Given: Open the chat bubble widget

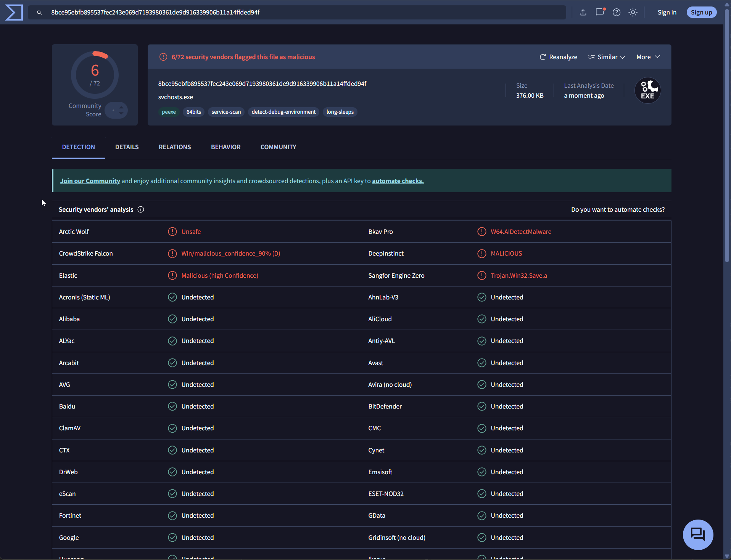Looking at the screenshot, I should (x=698, y=534).
